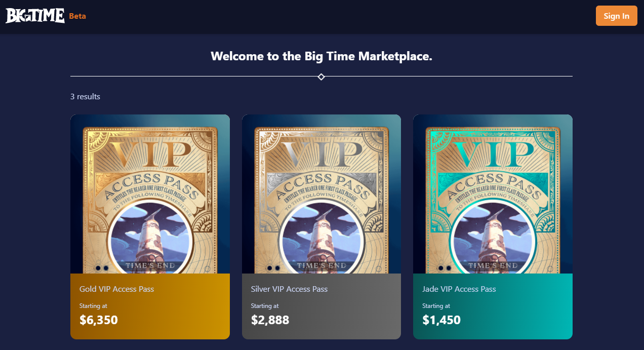Open the Jade VIP Access Pass card image

tap(493, 194)
